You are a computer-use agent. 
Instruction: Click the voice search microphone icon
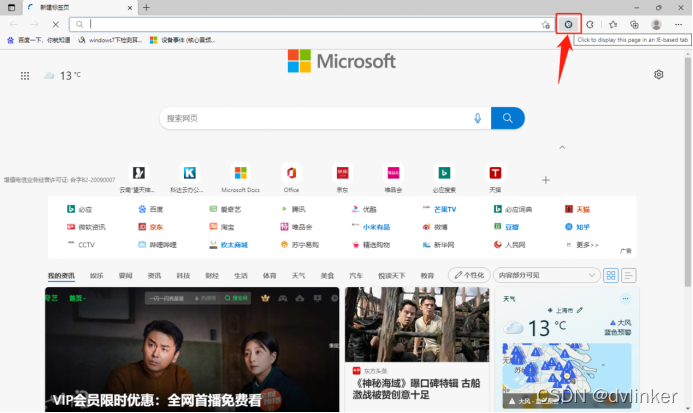point(477,118)
